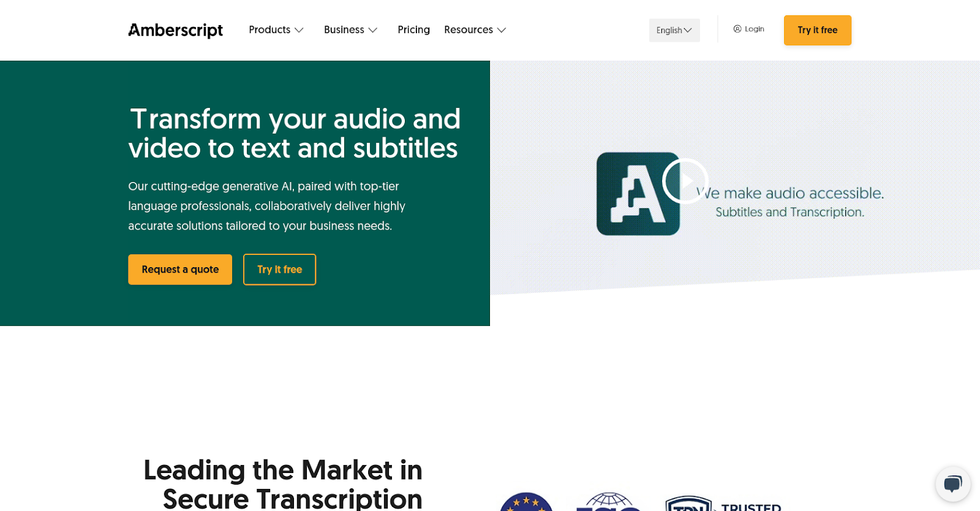The height and width of the screenshot is (511, 980).
Task: Open the Products menu
Action: coord(269,30)
